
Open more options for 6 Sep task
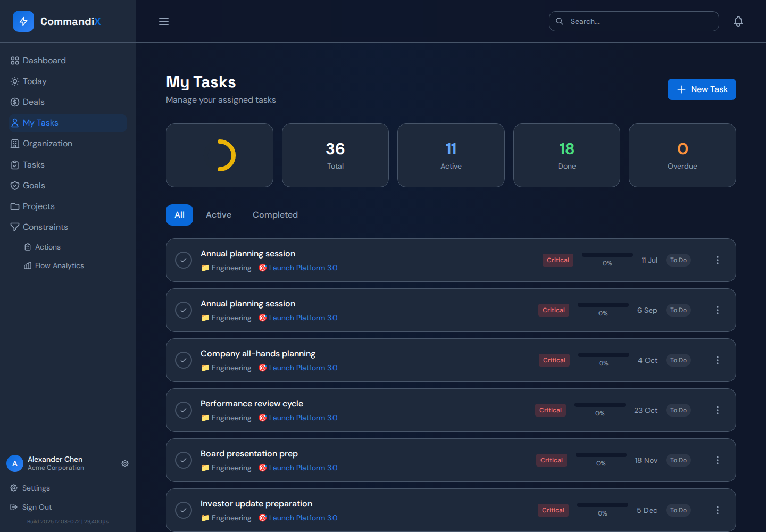(x=718, y=310)
